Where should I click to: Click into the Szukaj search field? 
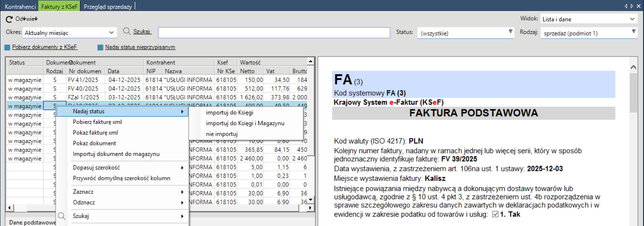(x=274, y=33)
